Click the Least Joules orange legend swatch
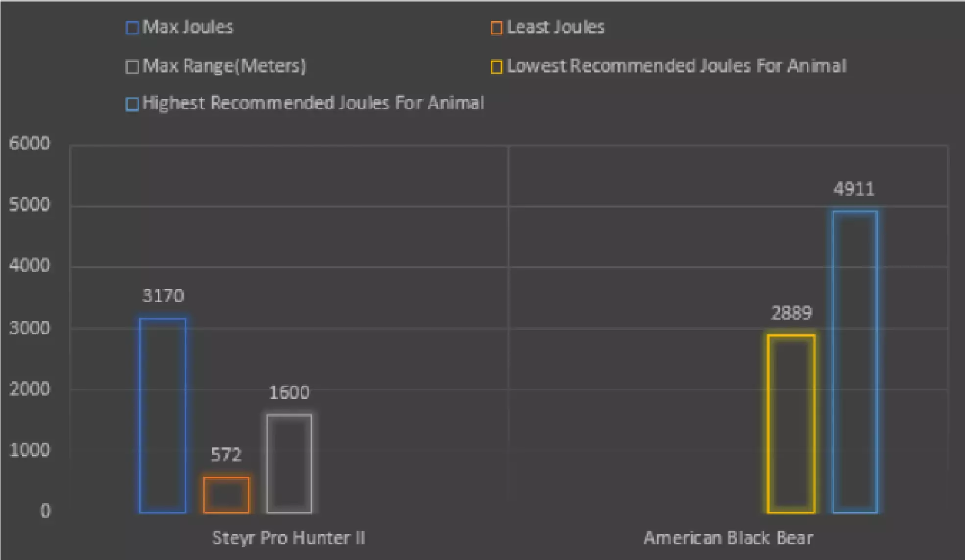 496,28
